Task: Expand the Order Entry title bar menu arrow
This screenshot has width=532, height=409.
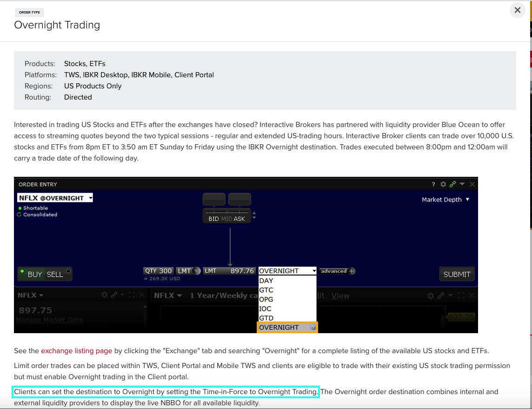Action: (462, 184)
